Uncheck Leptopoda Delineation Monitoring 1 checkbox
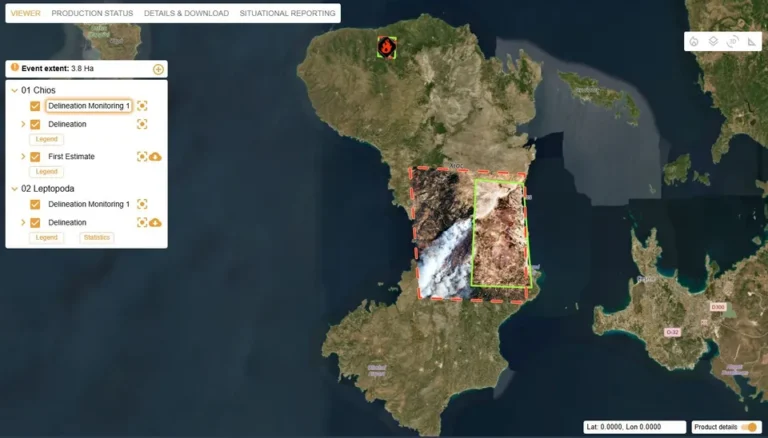This screenshot has width=768, height=438. click(35, 204)
